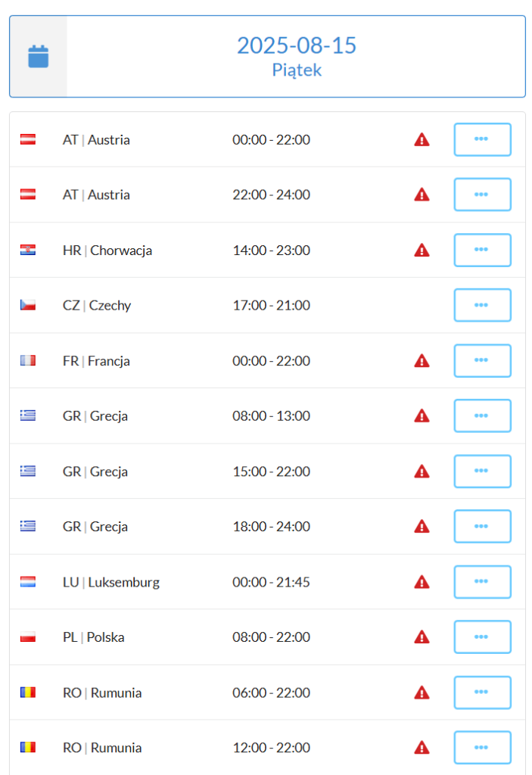Expand the three-dot menu for Luksemburg
This screenshot has width=532, height=775.
(x=483, y=582)
